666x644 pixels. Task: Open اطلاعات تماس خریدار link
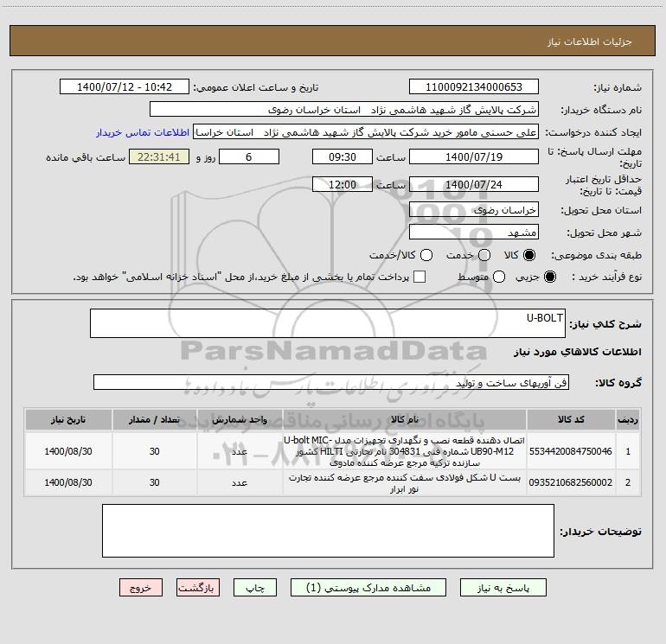click(x=143, y=132)
